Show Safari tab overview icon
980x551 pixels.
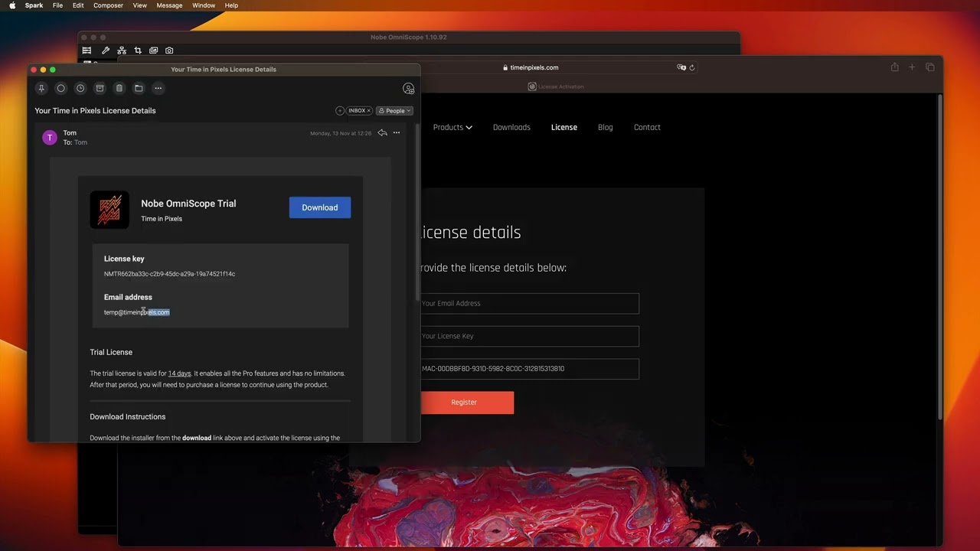coord(930,67)
